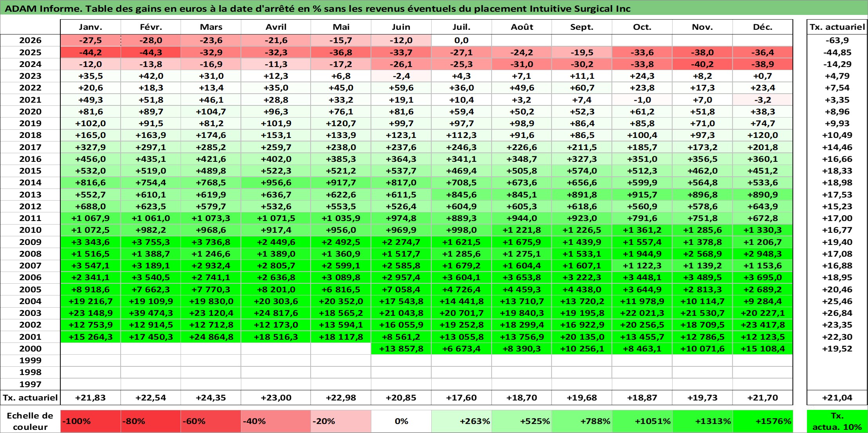Click the 'Févr.' column header
868x433 pixels.
(x=151, y=27)
